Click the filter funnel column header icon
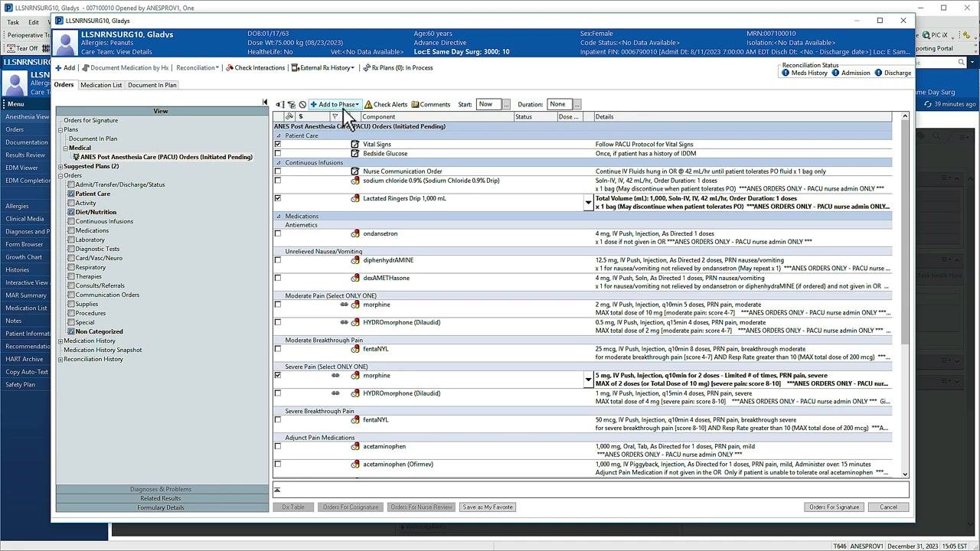 335,117
